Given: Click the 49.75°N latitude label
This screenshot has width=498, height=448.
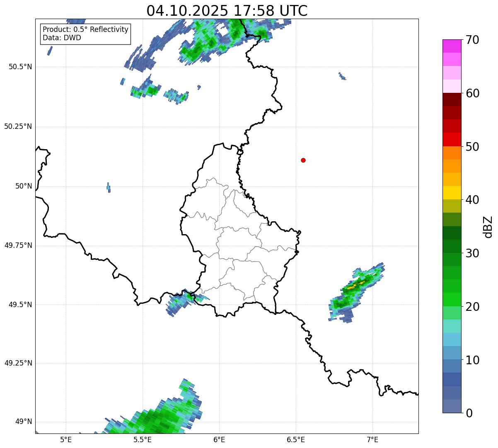Looking at the screenshot, I should coord(18,245).
